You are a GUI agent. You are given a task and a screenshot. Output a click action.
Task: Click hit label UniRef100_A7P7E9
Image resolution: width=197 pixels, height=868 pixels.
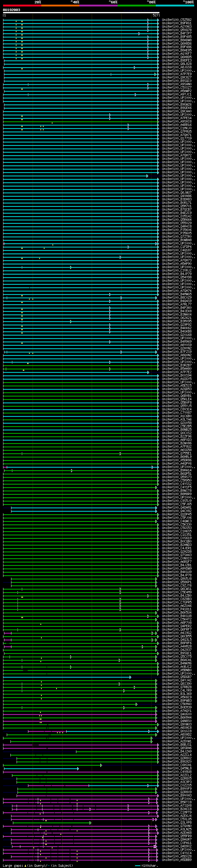coord(177,74)
